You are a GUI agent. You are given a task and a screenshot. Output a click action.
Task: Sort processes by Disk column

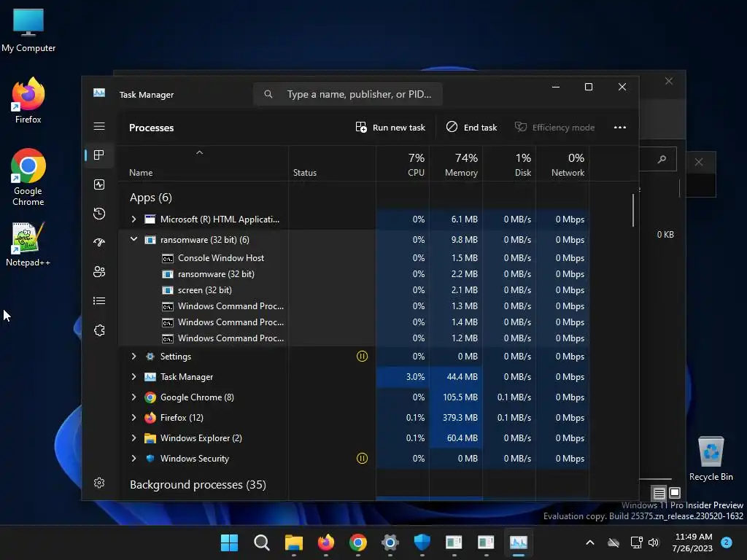click(x=509, y=163)
